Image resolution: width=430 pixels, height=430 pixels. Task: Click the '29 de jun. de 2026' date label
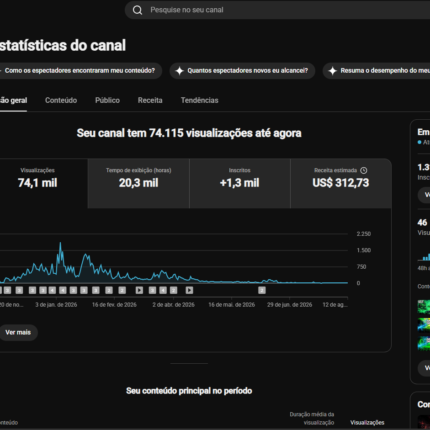tap(290, 305)
